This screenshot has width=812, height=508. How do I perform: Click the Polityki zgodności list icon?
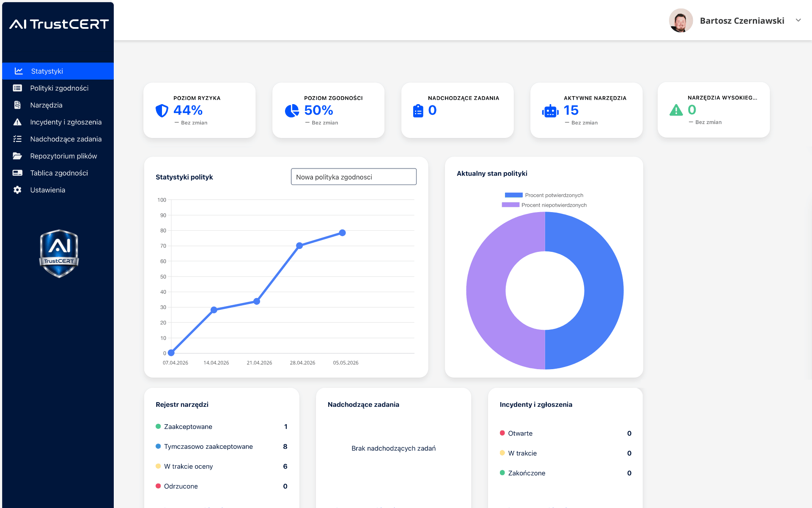pos(17,88)
